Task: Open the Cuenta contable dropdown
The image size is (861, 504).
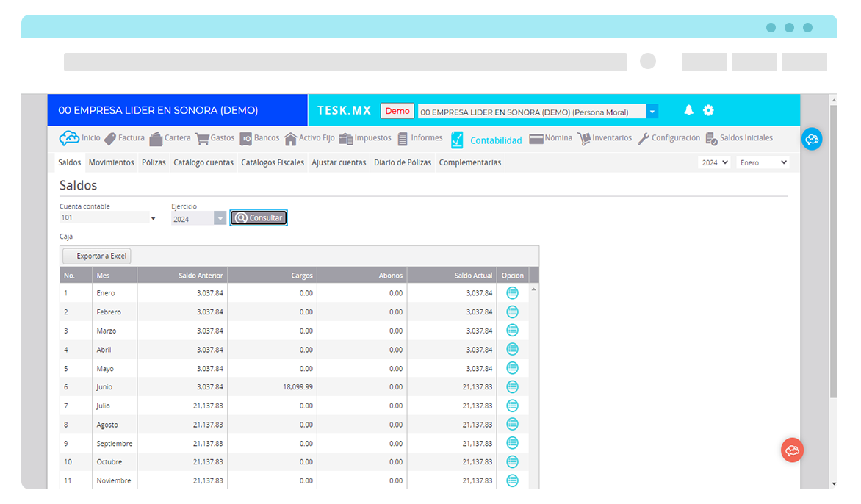Action: 153,218
